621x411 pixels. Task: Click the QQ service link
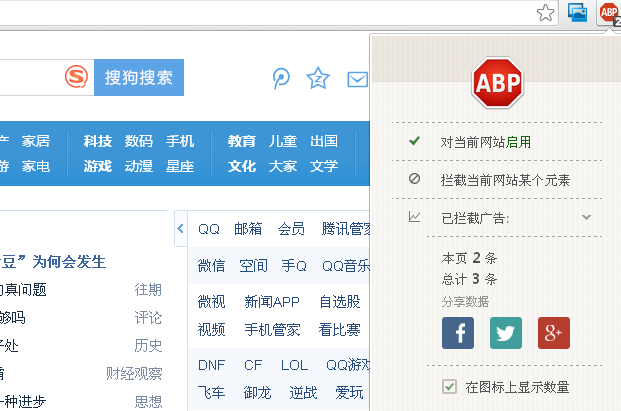pyautogui.click(x=209, y=229)
